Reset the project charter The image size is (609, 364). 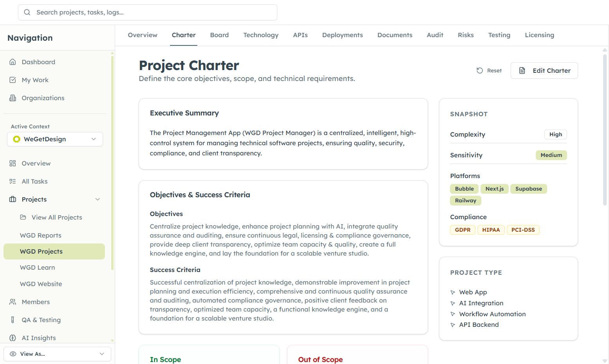click(x=489, y=70)
